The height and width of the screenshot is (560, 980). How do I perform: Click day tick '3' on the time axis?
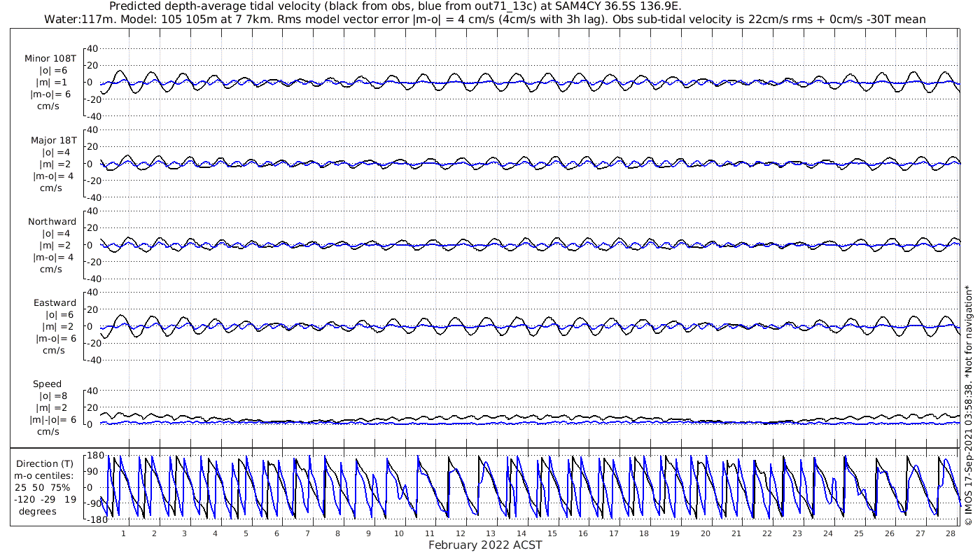pos(184,533)
